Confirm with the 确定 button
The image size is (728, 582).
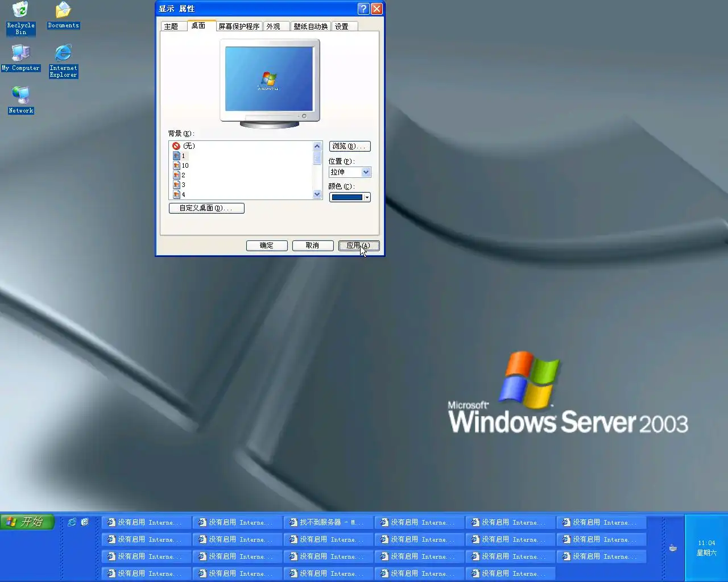pyautogui.click(x=267, y=246)
